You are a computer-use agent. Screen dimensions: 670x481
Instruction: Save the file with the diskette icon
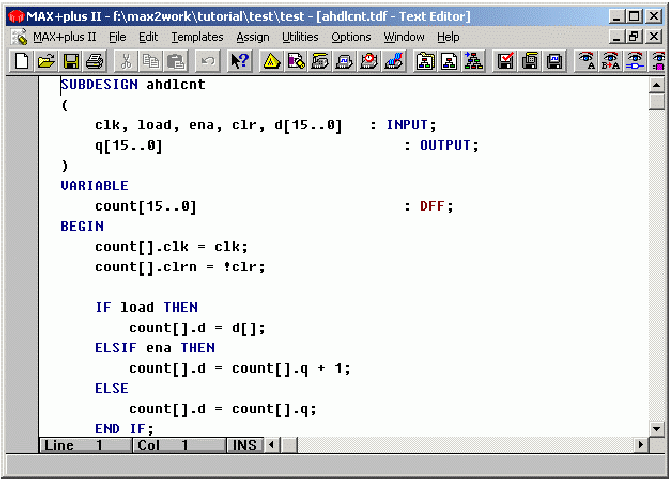click(x=71, y=62)
